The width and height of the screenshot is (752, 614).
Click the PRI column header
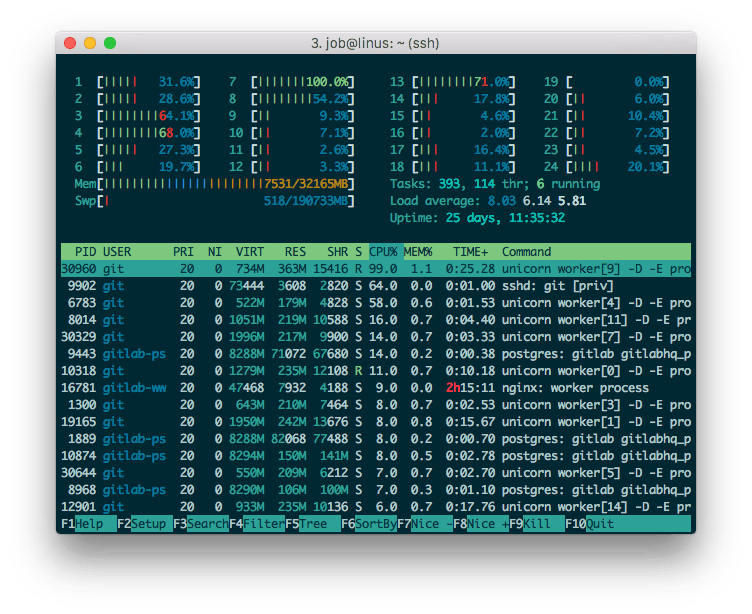183,252
